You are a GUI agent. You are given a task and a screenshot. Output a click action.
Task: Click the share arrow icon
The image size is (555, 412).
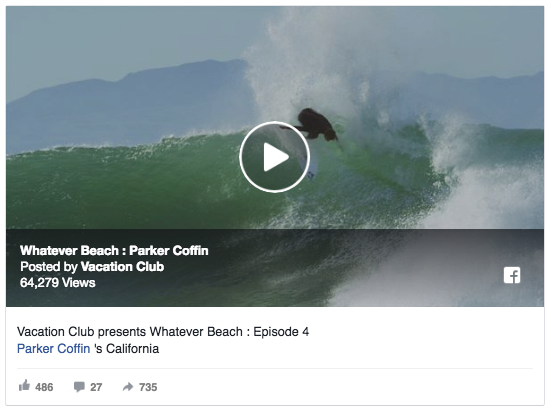tap(128, 387)
